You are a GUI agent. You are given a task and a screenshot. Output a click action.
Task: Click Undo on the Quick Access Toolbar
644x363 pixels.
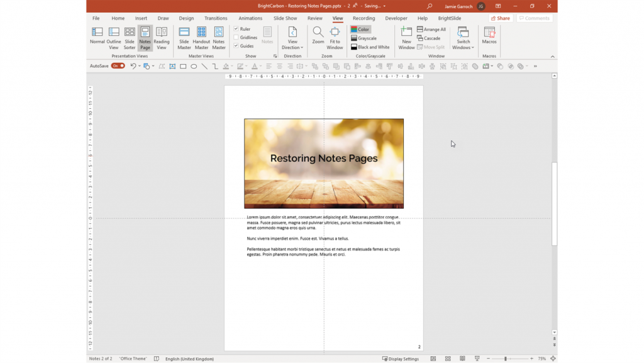coord(132,66)
